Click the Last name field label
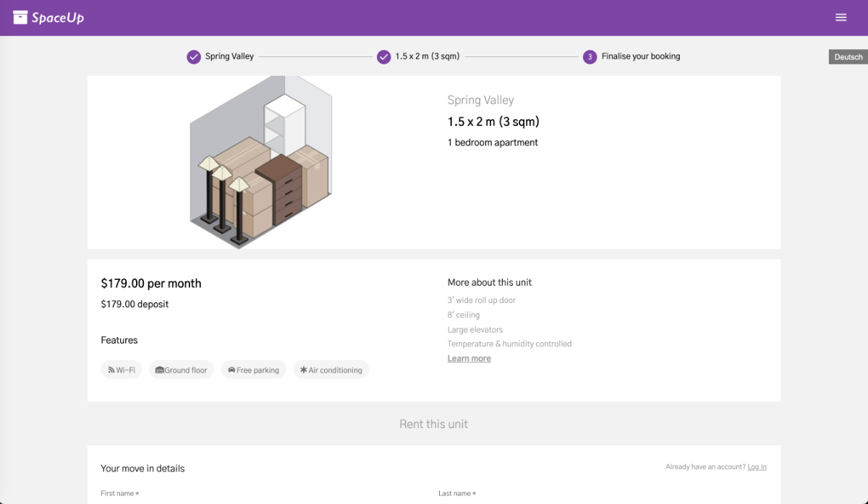868x504 pixels. [457, 493]
